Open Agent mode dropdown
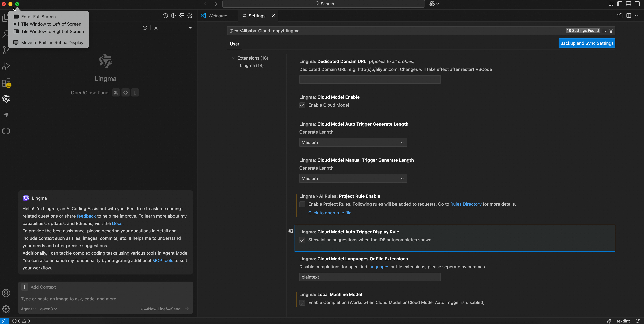The image size is (644, 324). tap(28, 309)
